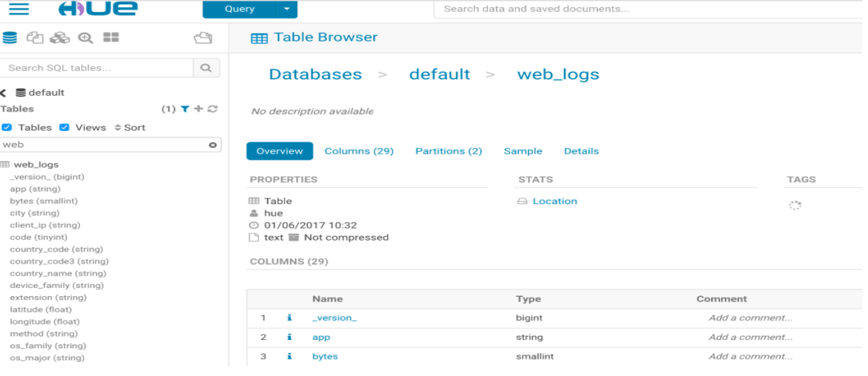Click the magnifier search SQL tables button

pyautogui.click(x=206, y=68)
